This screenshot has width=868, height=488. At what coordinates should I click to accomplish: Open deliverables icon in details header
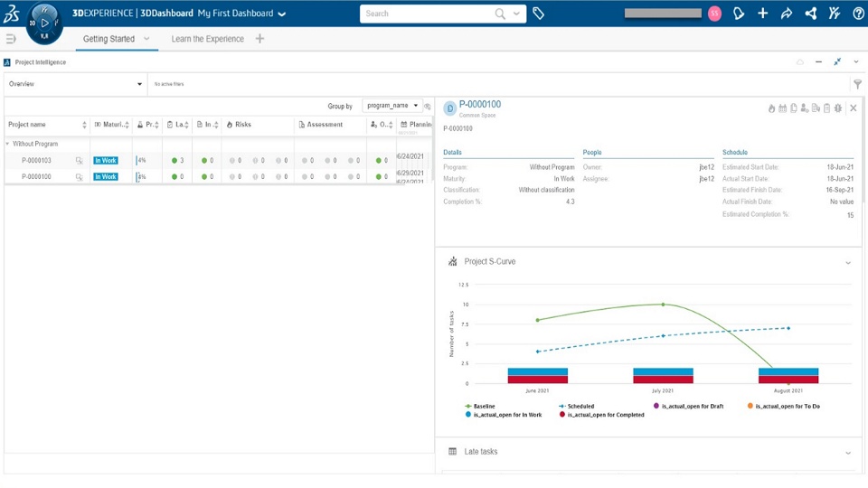point(816,108)
